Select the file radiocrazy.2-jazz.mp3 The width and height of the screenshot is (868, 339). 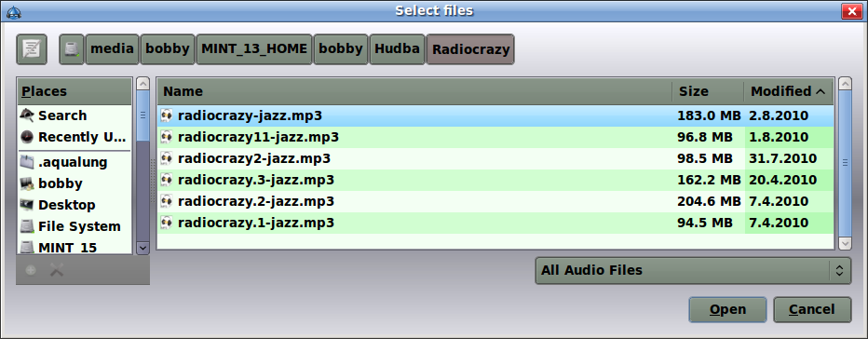point(495,201)
